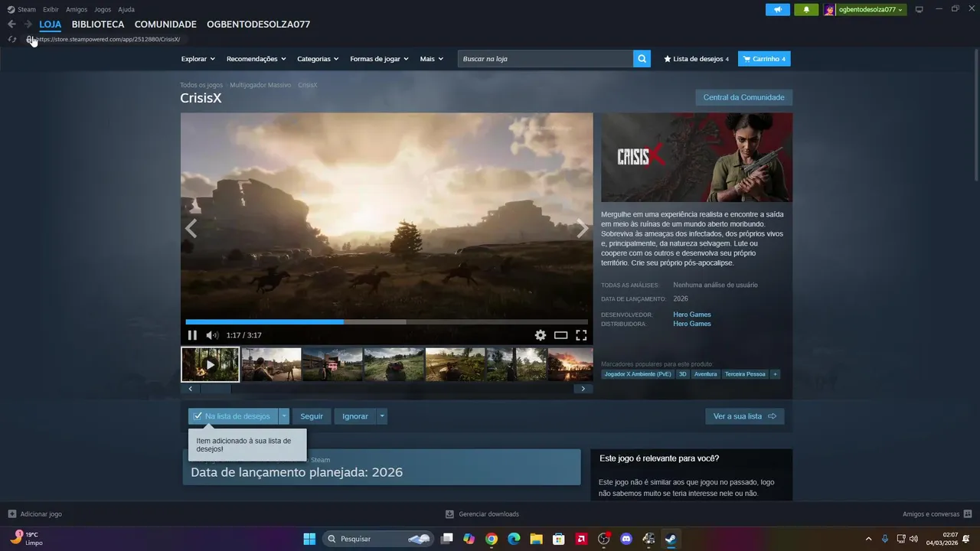The width and height of the screenshot is (980, 551).
Task: Open File Explorer from taskbar
Action: 536,539
